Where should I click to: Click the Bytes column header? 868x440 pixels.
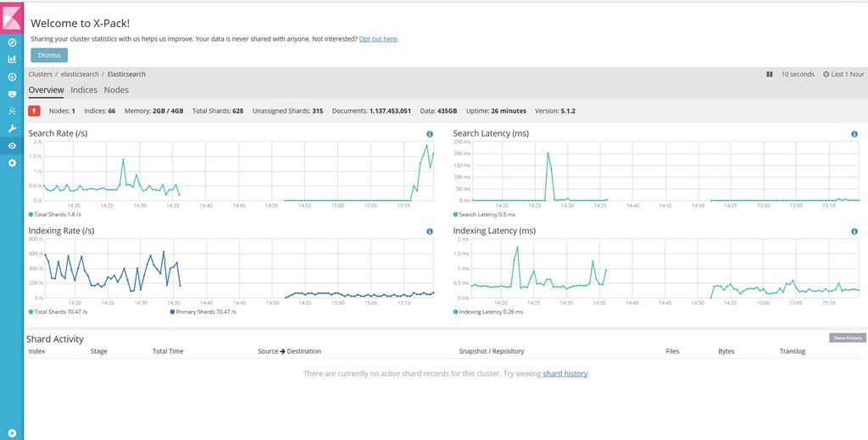[x=726, y=351]
